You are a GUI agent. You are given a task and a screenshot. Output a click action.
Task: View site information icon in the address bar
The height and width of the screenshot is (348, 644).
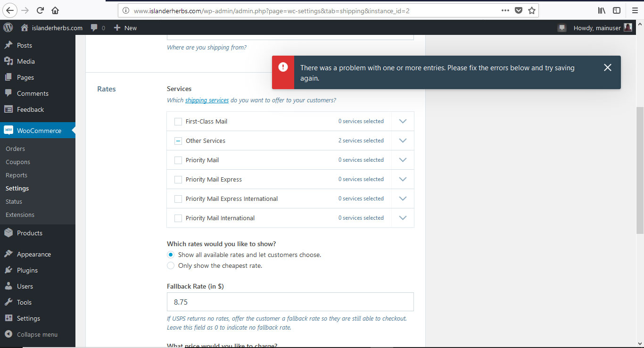coord(125,10)
